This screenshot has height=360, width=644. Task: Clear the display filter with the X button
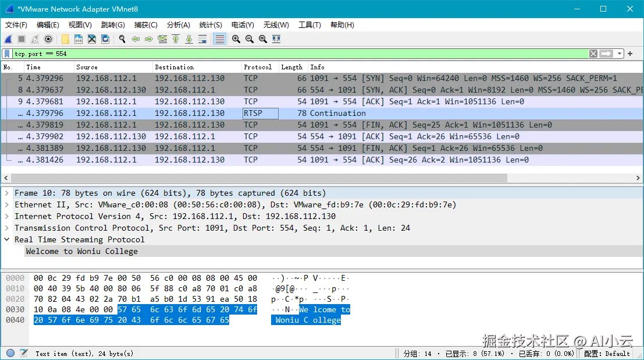[x=593, y=54]
